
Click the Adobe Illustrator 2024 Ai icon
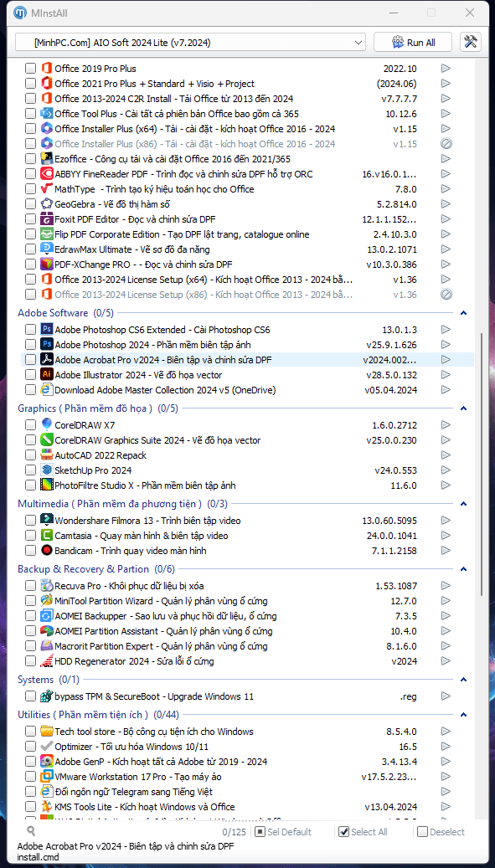[47, 375]
